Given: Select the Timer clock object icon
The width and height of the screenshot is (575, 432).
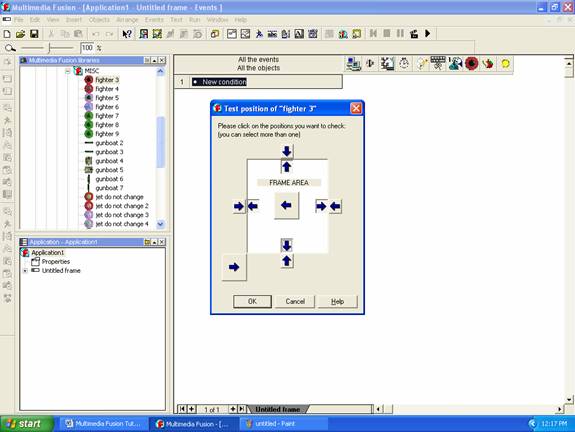Looking at the screenshot, I should 404,64.
